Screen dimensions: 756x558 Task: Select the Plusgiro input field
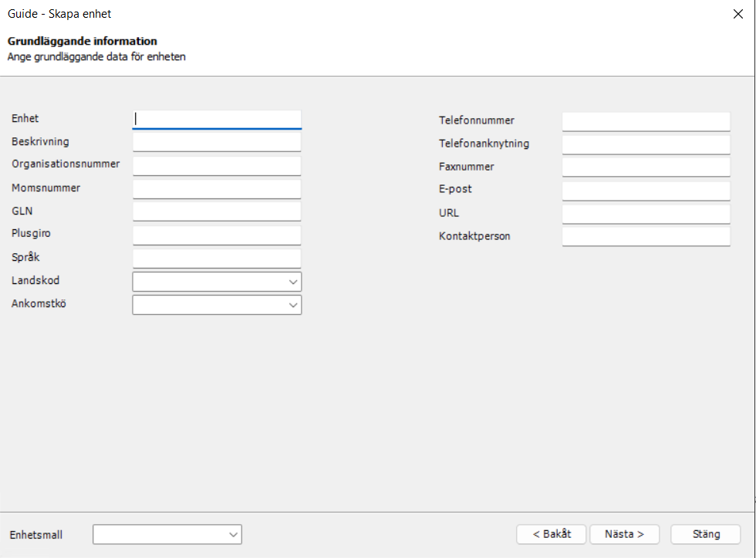(216, 234)
